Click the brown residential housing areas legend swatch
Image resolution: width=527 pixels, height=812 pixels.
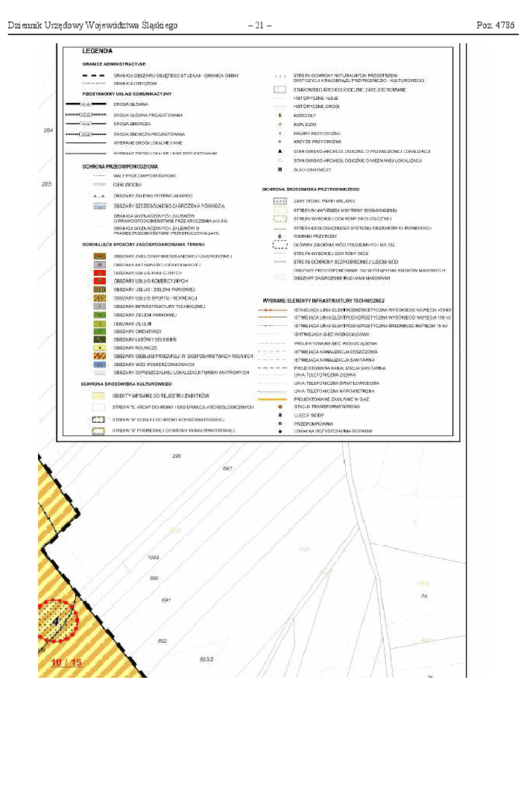99,256
